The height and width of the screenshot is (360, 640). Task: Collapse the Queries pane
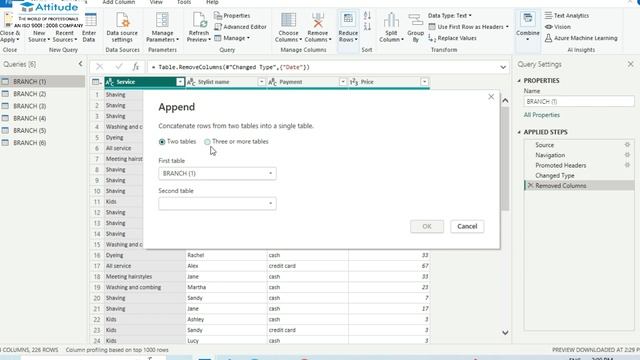(80, 64)
